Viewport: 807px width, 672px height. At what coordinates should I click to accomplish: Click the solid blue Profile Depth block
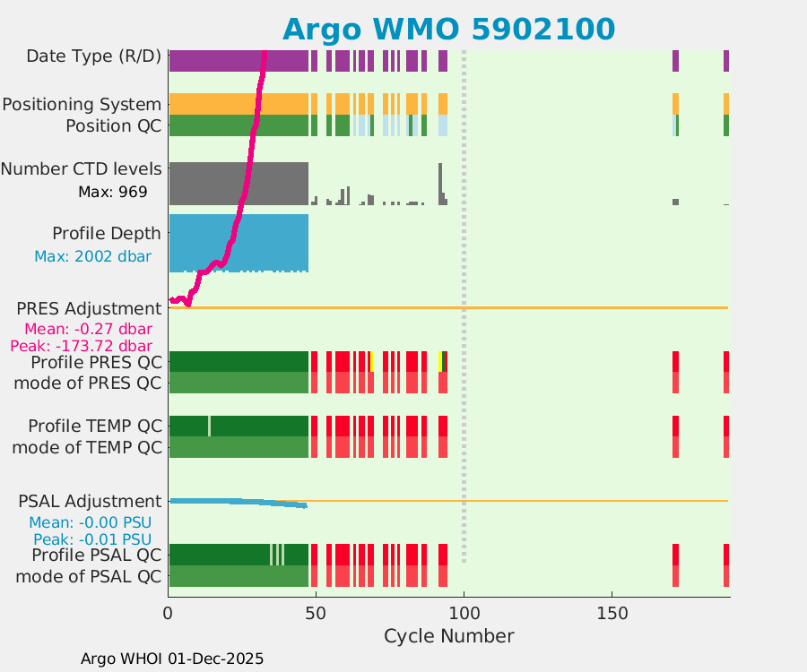tap(239, 240)
